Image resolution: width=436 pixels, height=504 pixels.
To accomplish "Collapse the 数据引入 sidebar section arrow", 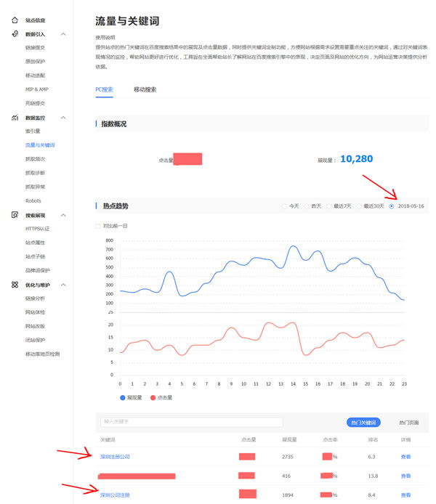I will pos(63,34).
